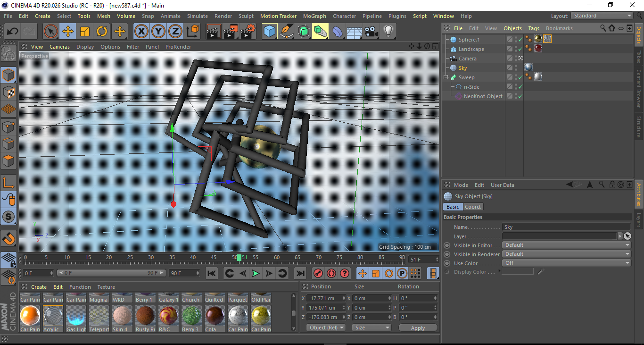Toggle Position keyframe recording

pos(363,273)
